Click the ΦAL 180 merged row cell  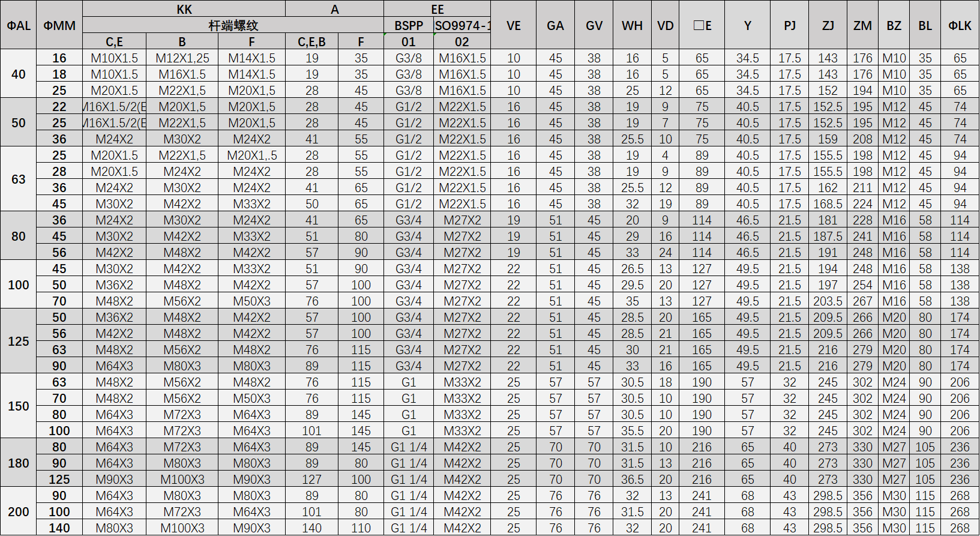(x=19, y=463)
